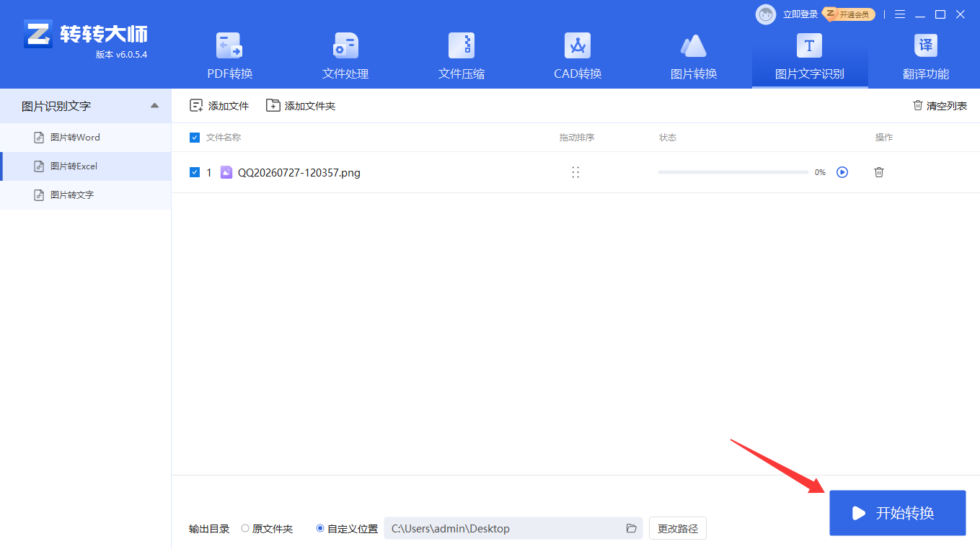Switch to the 文件处理 tab
980x549 pixels.
345,58
